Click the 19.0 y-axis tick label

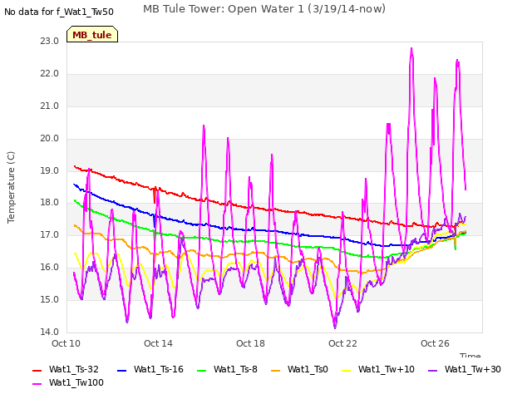pyautogui.click(x=50, y=170)
